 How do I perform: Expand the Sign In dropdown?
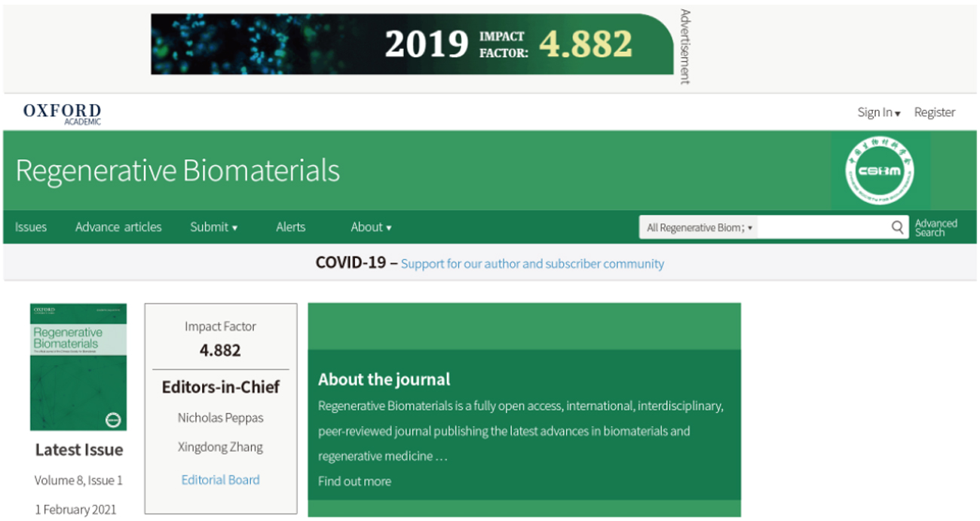pos(878,112)
